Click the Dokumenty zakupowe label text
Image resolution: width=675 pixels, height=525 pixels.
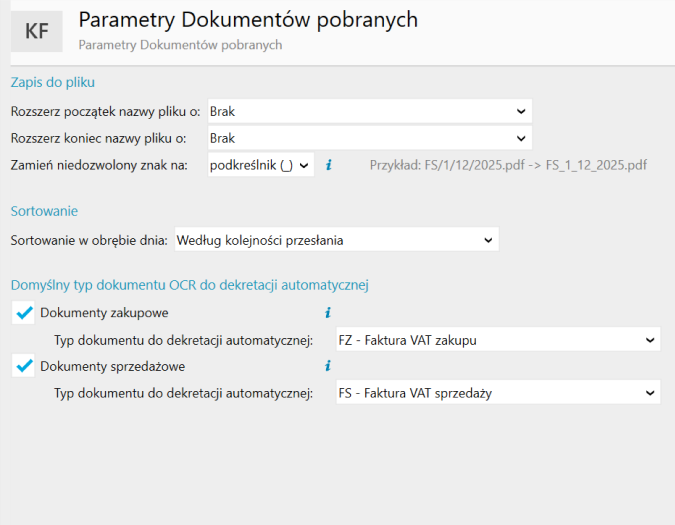coord(104,313)
